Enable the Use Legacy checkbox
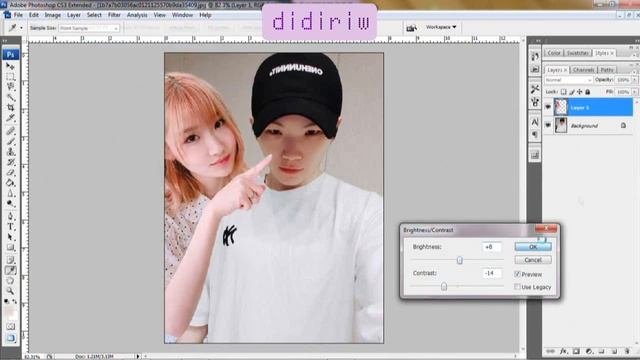640x360 pixels. click(x=517, y=287)
